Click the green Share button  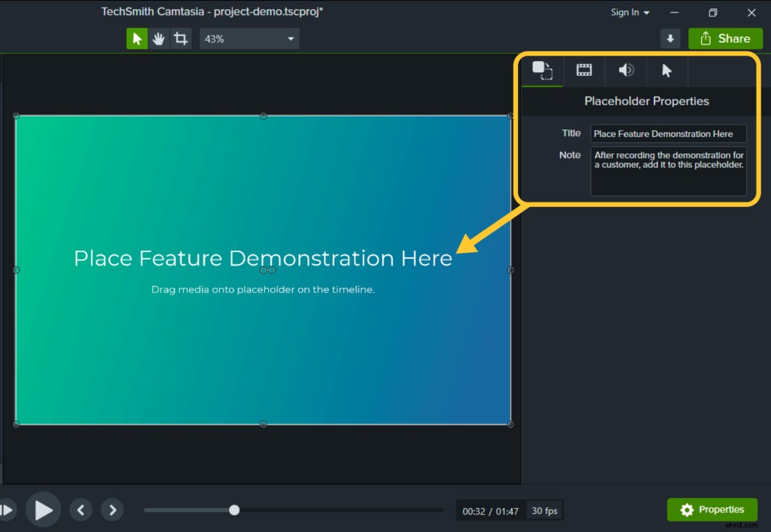725,38
